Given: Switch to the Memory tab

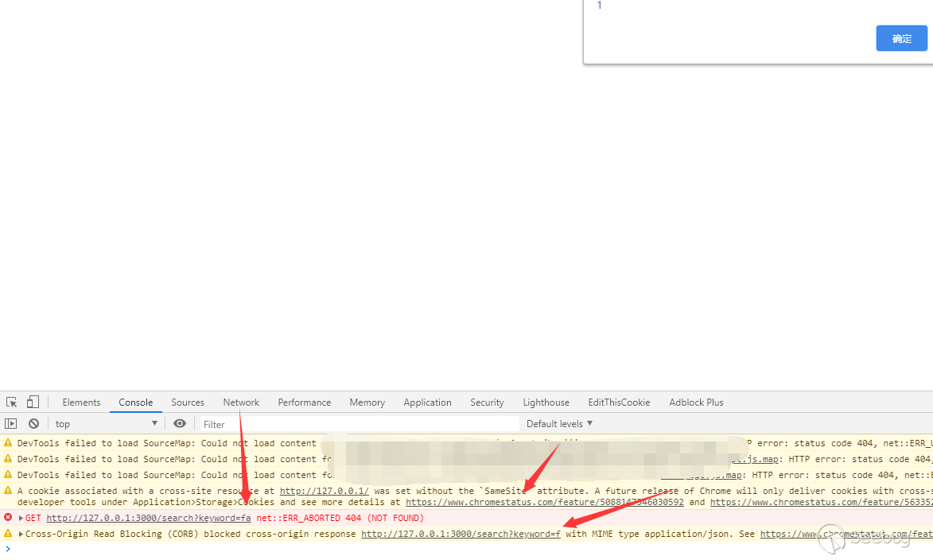Looking at the screenshot, I should click(367, 402).
